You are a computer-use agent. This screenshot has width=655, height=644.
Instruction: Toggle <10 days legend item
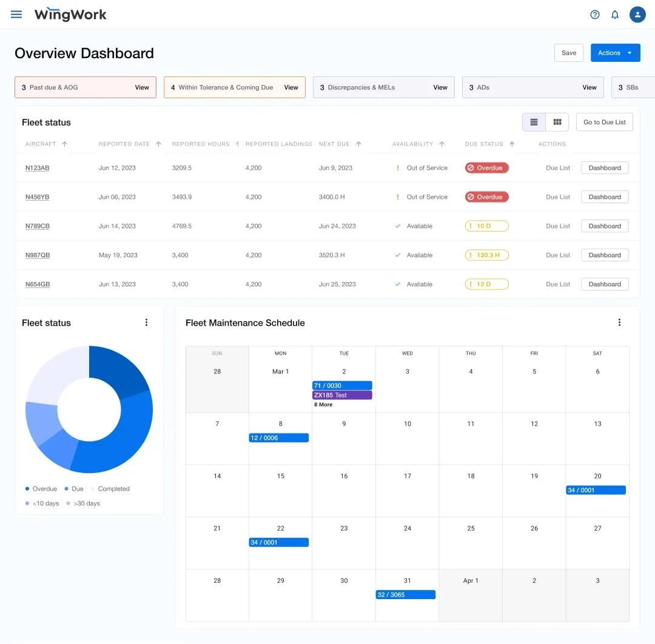[x=42, y=503]
